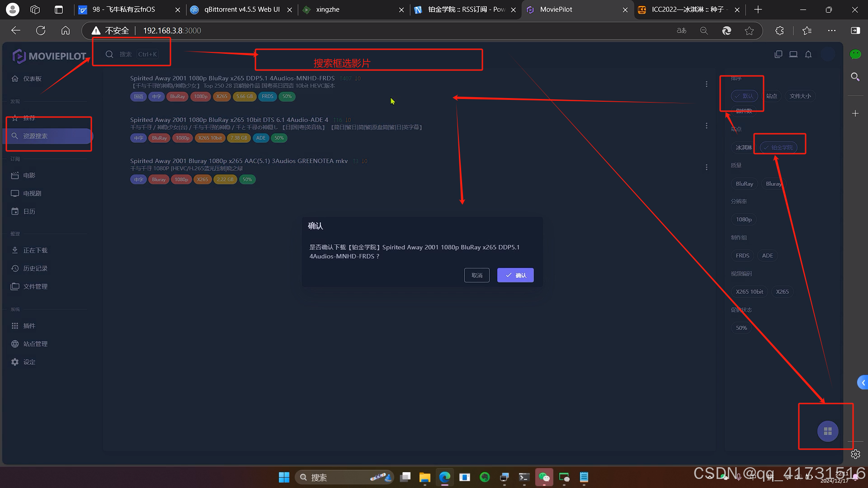Viewport: 868px width, 488px height.
Task: Open WeChat from the Windows taskbar
Action: [x=544, y=477]
